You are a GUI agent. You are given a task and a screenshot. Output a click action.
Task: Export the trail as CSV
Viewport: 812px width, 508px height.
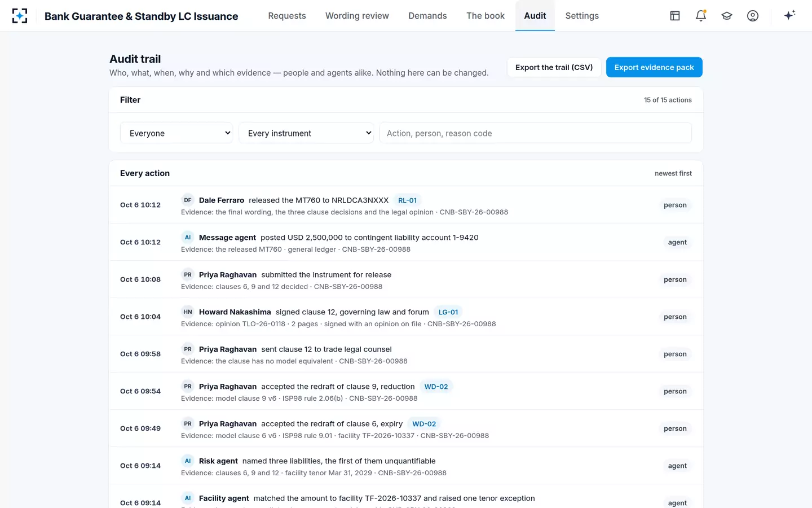[554, 67]
